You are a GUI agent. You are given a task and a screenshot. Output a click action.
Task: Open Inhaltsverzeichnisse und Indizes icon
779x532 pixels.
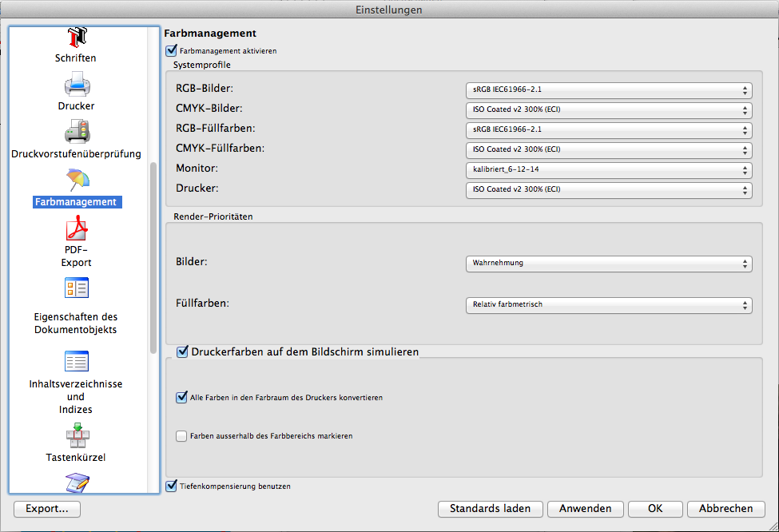[x=76, y=361]
